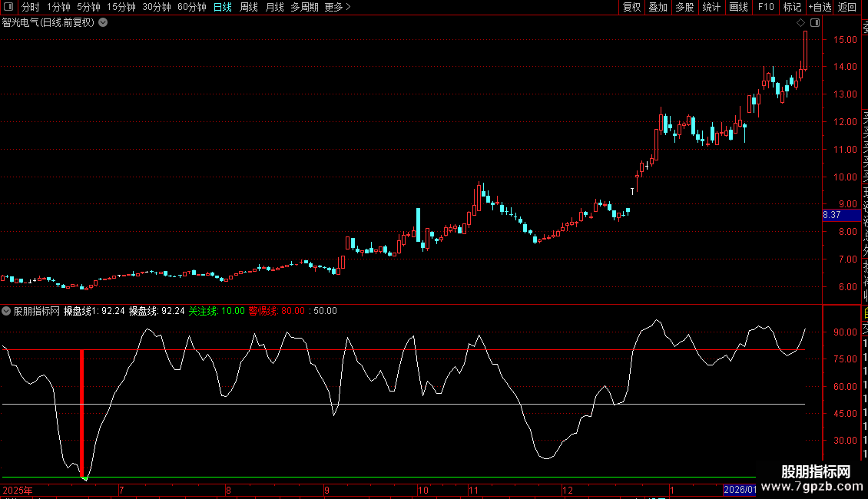Click the 2026/01 date marker
Image resolution: width=868 pixels, height=499 pixels.
pyautogui.click(x=740, y=490)
